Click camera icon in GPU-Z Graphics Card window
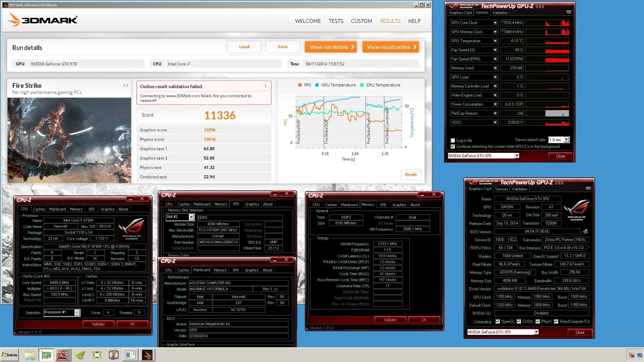 coord(588,188)
